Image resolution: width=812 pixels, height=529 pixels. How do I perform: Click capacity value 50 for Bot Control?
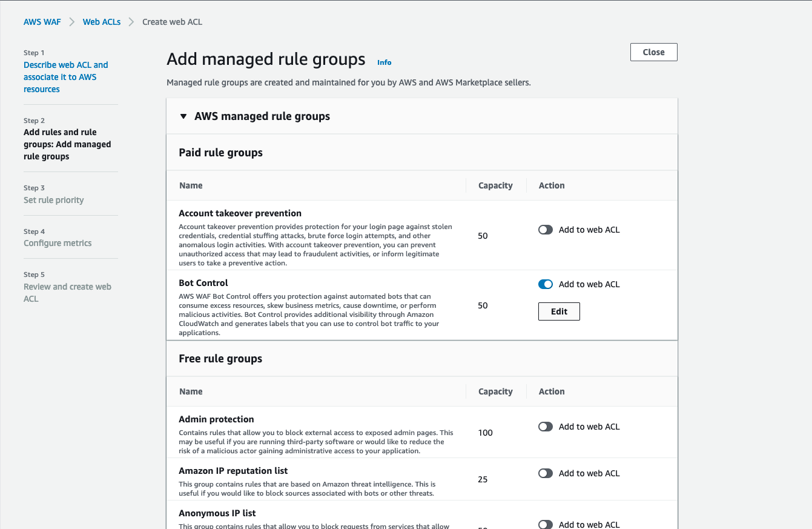coord(483,305)
